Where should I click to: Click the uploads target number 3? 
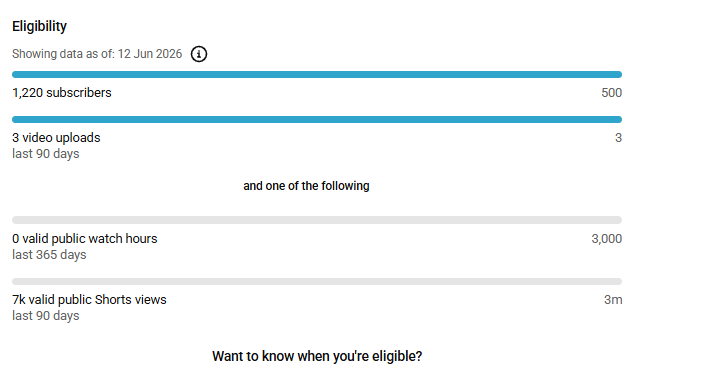(x=618, y=138)
